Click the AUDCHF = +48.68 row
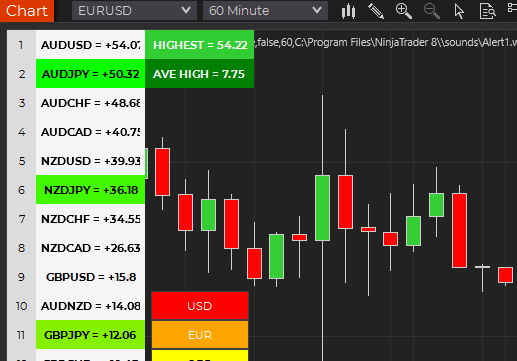The height and width of the screenshot is (361, 517). [x=90, y=103]
